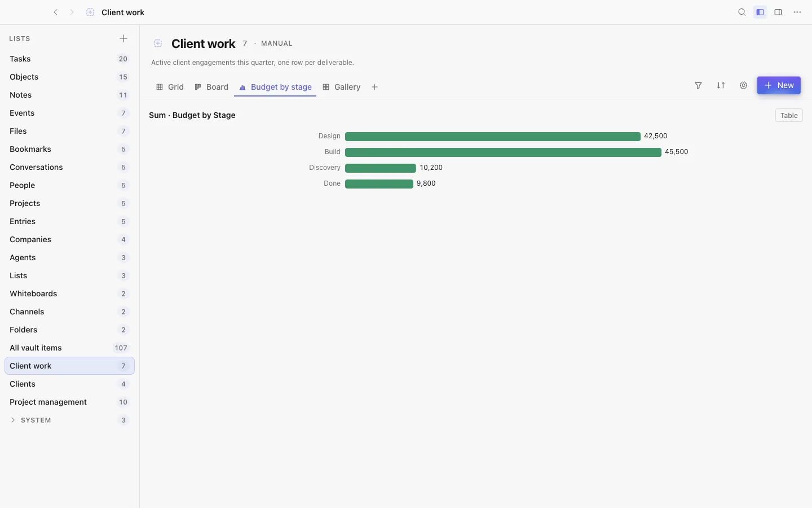The image size is (812, 508).
Task: Click the Discovery budget bar
Action: [381, 168]
